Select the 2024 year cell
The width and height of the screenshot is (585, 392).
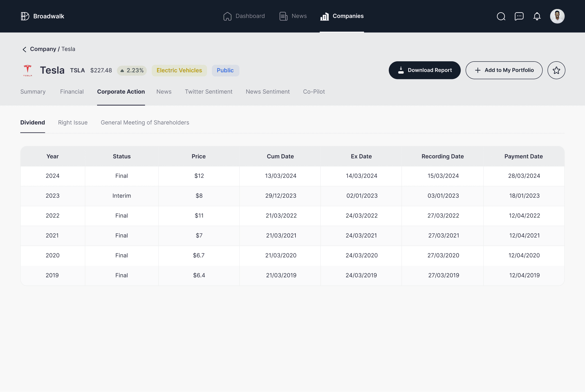pos(53,176)
